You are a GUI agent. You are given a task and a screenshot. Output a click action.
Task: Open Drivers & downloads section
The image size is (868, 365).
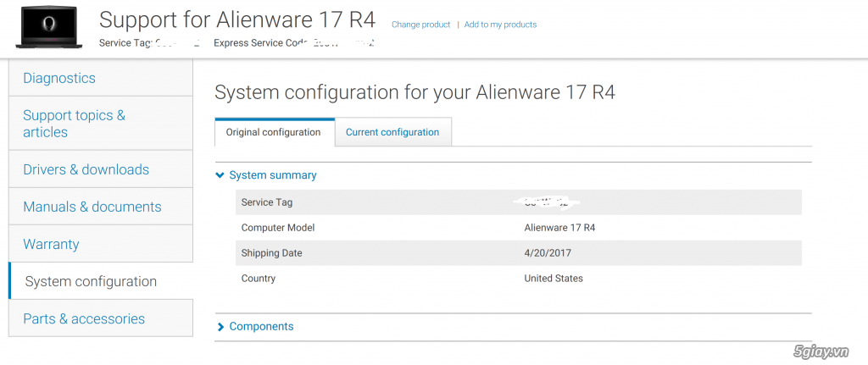pos(101,169)
